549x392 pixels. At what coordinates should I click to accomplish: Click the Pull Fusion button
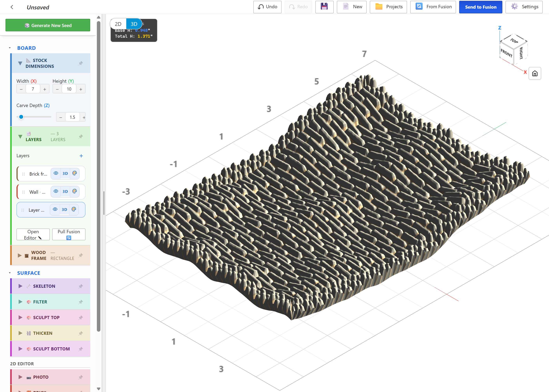[69, 235]
